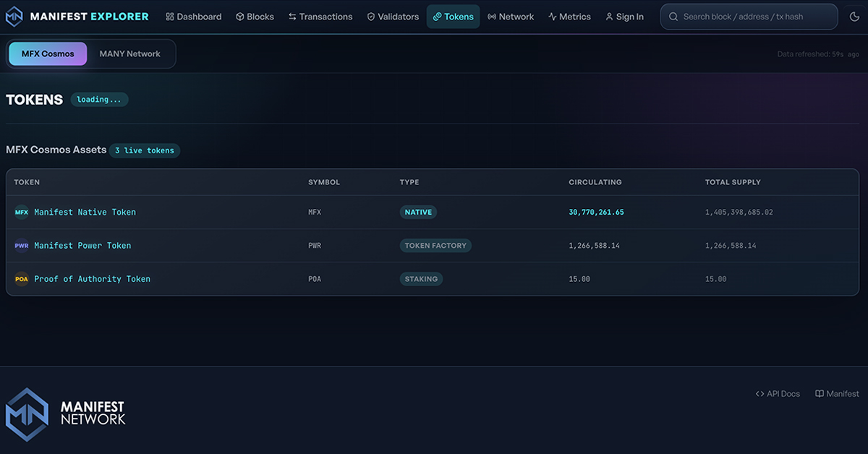Click the MFX Cosmos Assets heading
The height and width of the screenshot is (454, 868).
56,150
